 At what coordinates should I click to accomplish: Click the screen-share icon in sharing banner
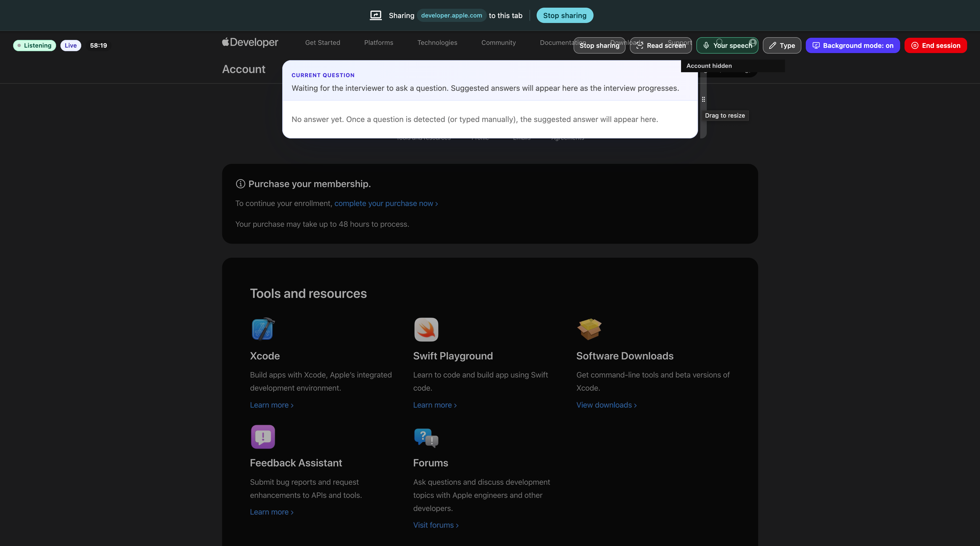pos(376,15)
